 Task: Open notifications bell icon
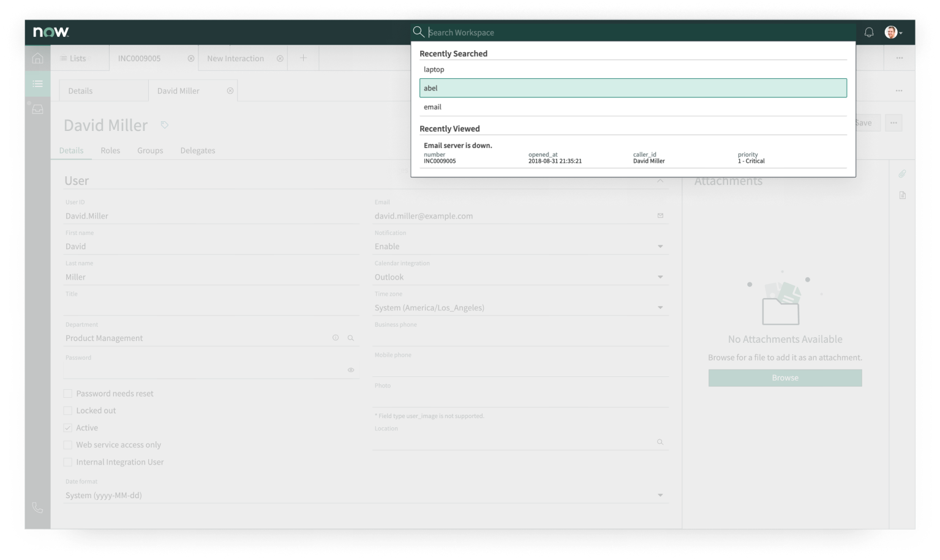click(868, 32)
